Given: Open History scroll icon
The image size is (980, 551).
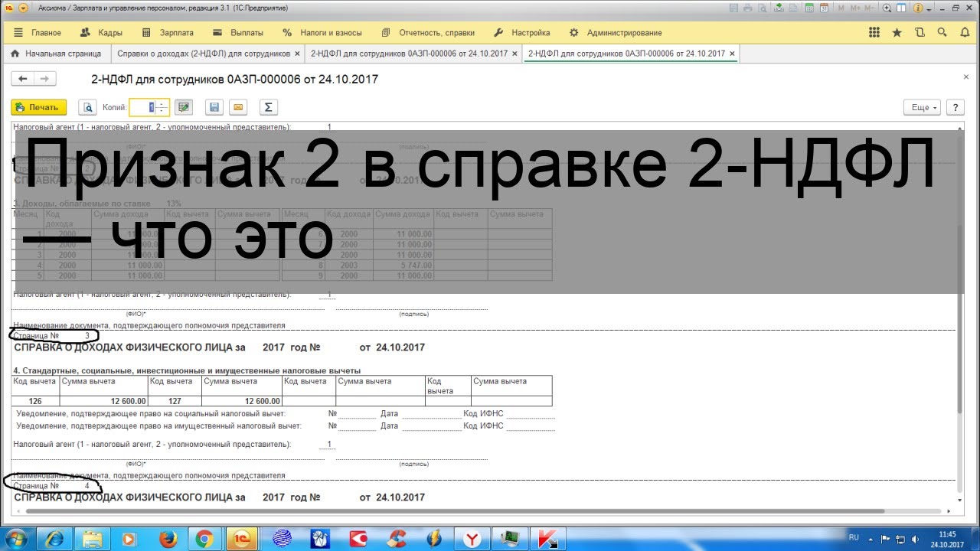Looking at the screenshot, I should tap(920, 33).
